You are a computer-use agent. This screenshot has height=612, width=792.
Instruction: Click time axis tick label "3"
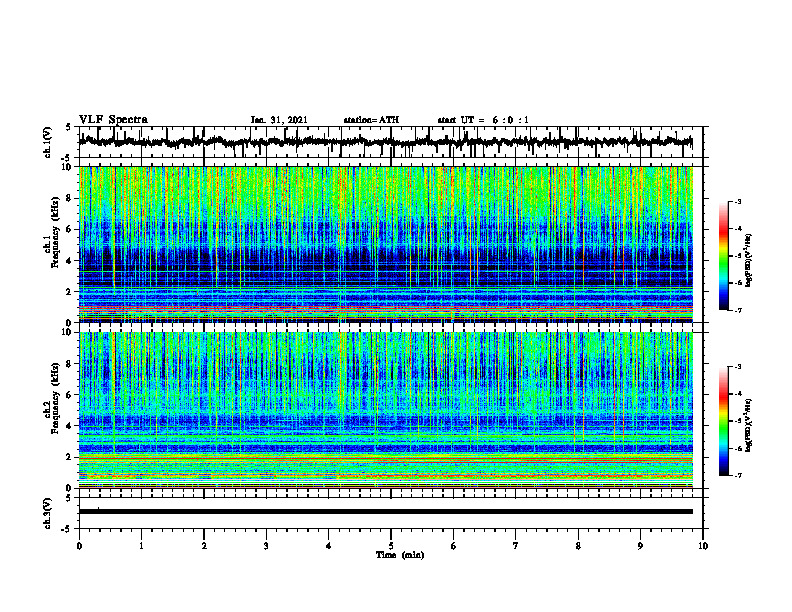tap(266, 546)
